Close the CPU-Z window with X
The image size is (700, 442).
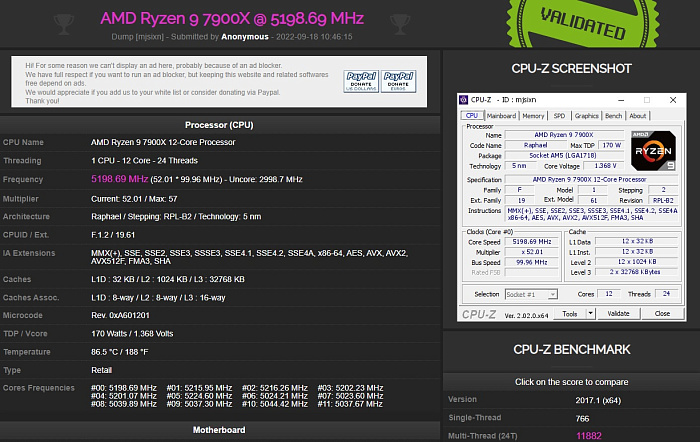pyautogui.click(x=673, y=100)
